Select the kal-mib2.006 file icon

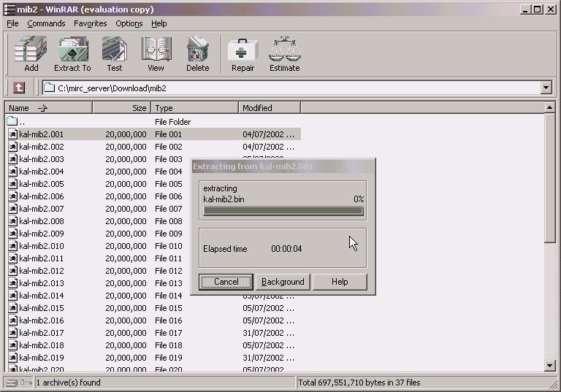pyautogui.click(x=13, y=196)
